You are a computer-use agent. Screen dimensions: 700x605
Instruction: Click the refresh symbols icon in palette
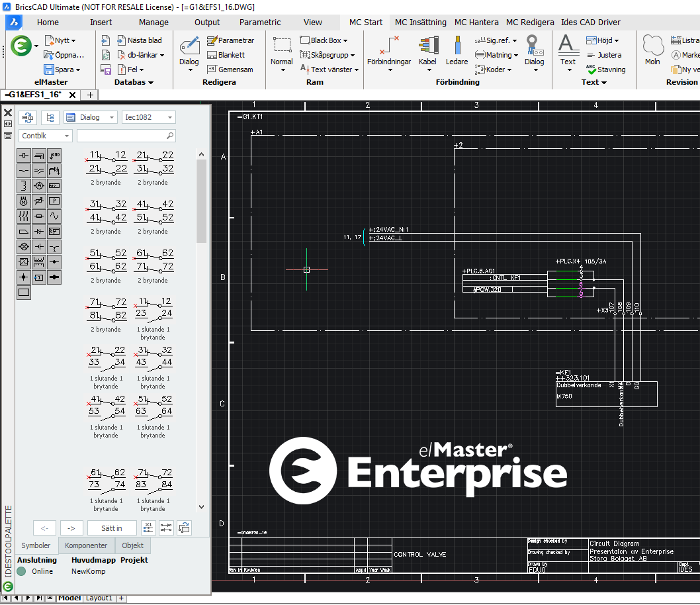[x=28, y=117]
